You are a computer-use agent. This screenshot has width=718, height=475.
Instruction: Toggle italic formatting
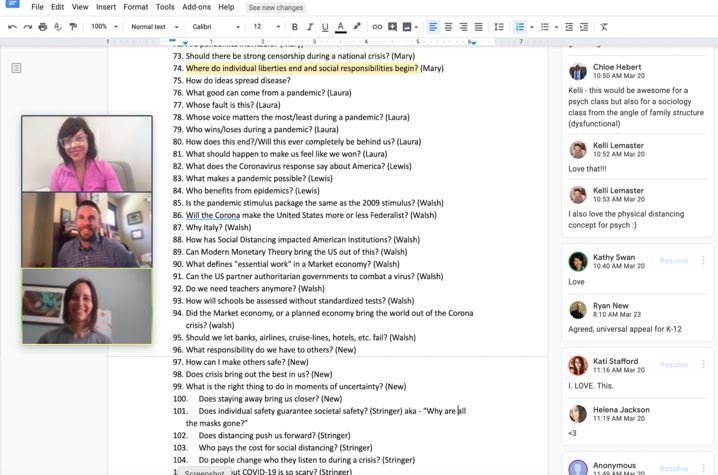coord(310,27)
